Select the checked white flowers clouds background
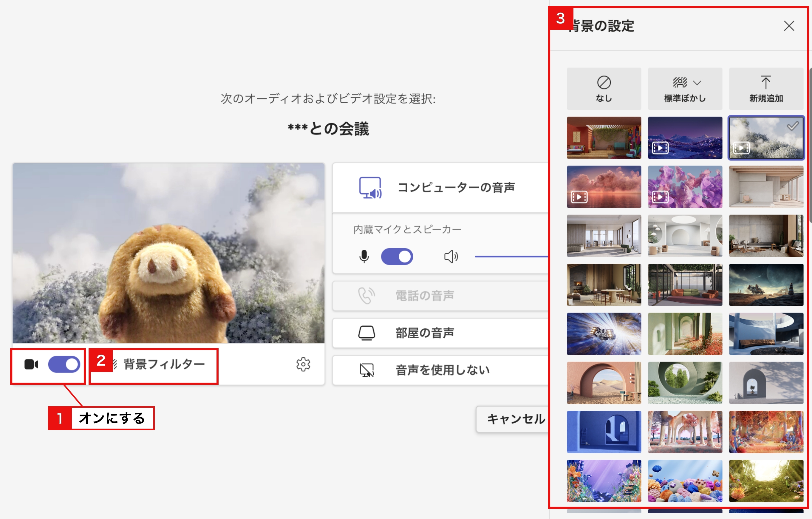This screenshot has height=519, width=812. pyautogui.click(x=766, y=138)
